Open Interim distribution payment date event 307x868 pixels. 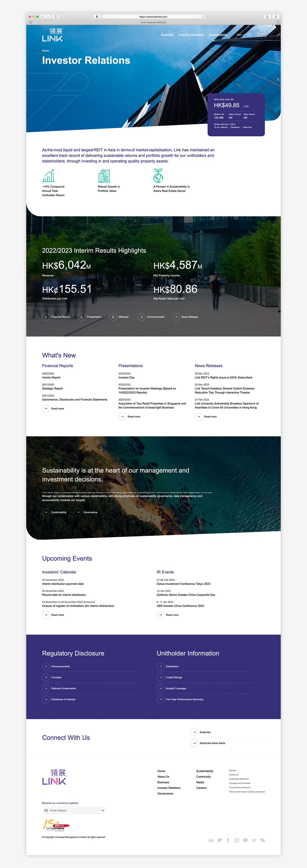coord(63,584)
